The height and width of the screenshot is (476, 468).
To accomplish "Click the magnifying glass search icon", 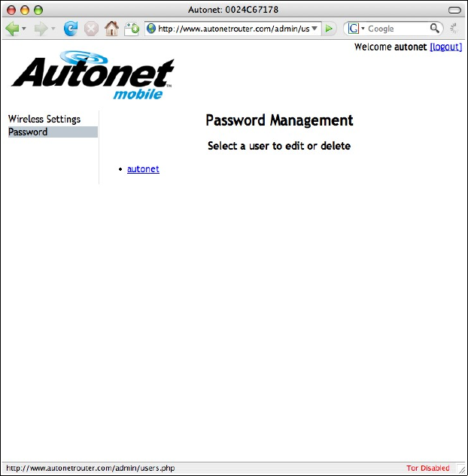I will (x=435, y=29).
